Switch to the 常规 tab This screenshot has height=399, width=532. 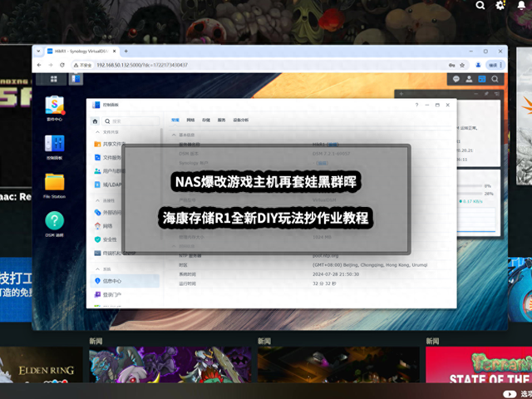(x=175, y=120)
